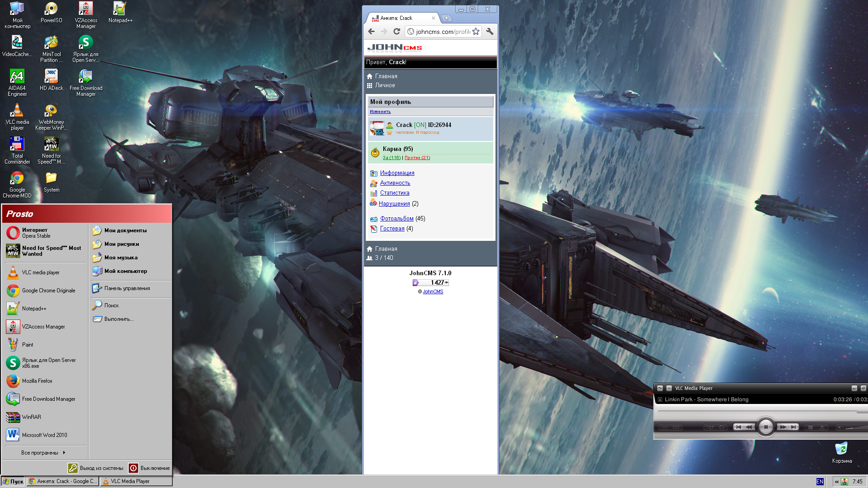Image resolution: width=868 pixels, height=488 pixels.
Task: Show hidden system tray icons
Action: coord(837,482)
